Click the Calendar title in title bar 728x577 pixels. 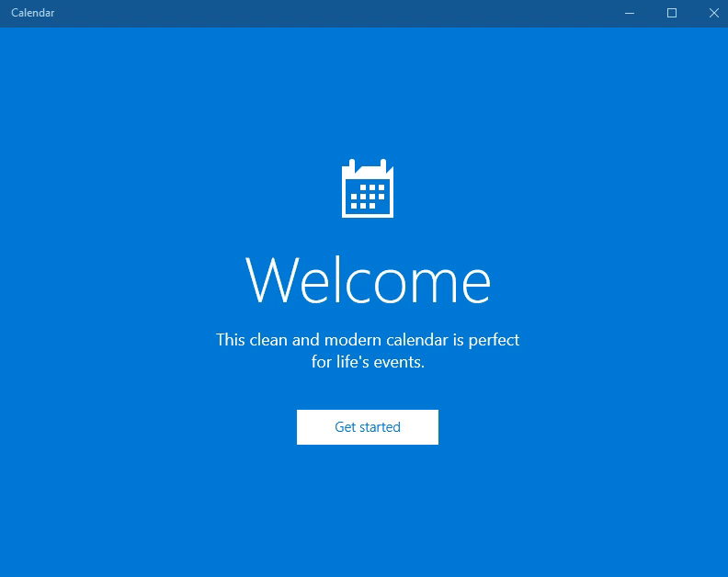tap(32, 13)
